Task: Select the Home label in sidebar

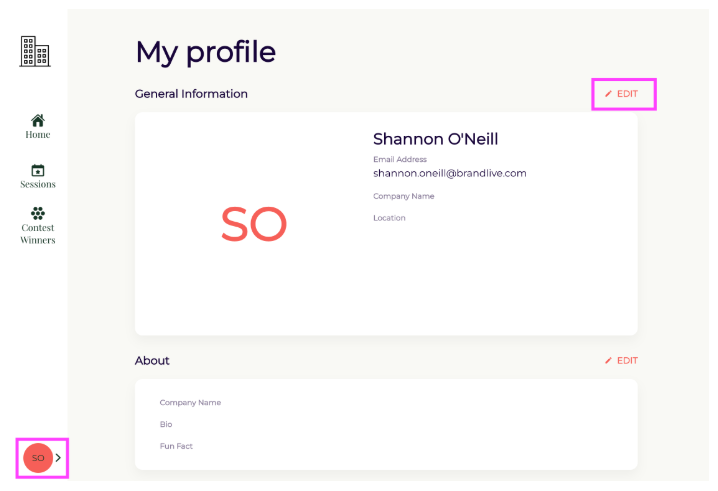Action: [38, 135]
